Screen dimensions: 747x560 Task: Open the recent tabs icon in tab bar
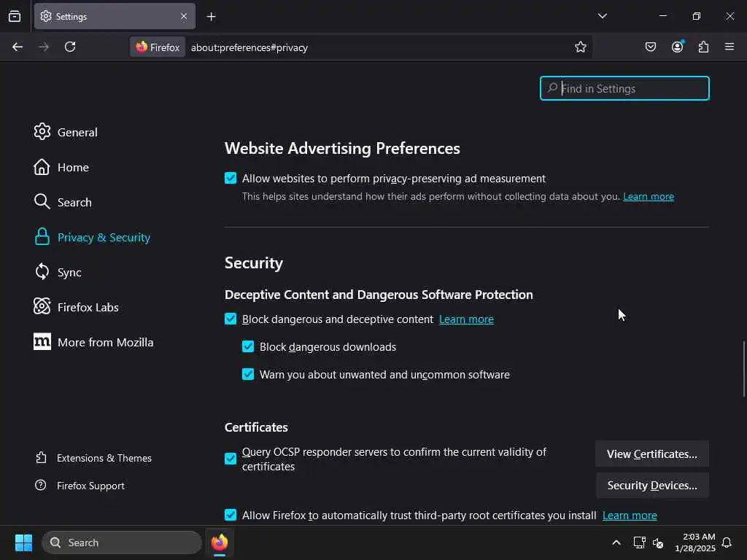15,16
